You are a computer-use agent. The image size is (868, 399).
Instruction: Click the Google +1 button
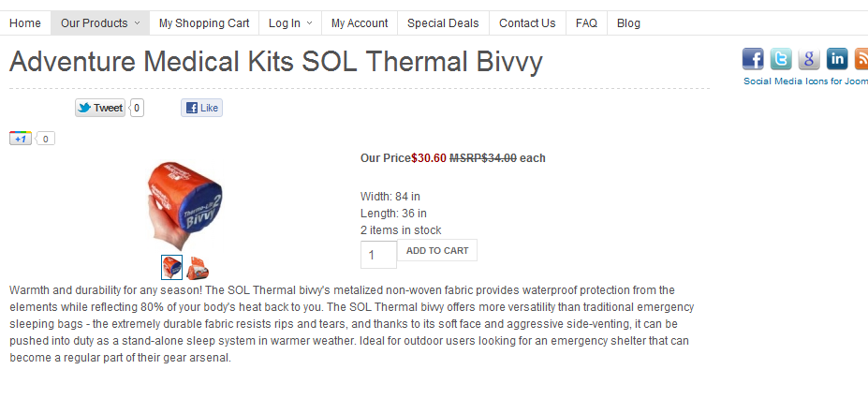(21, 139)
